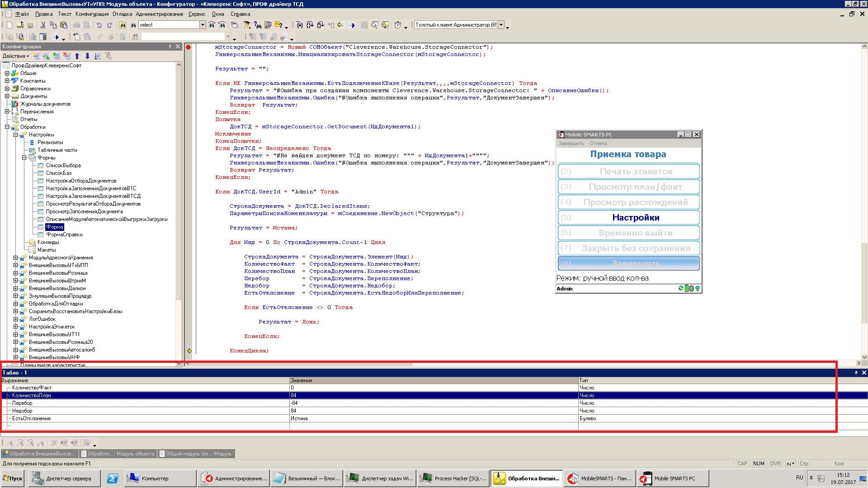Expand the Справочники tree node
The width and height of the screenshot is (868, 488).
pos(7,89)
